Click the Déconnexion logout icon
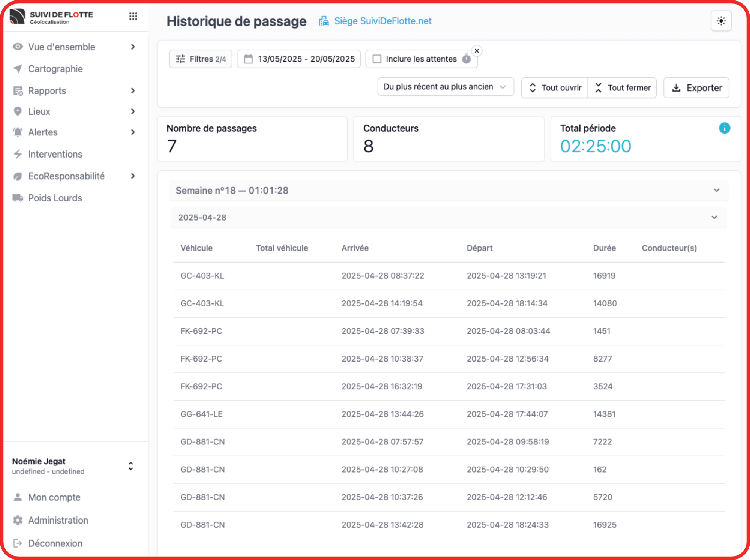The height and width of the screenshot is (560, 750). pyautogui.click(x=18, y=543)
